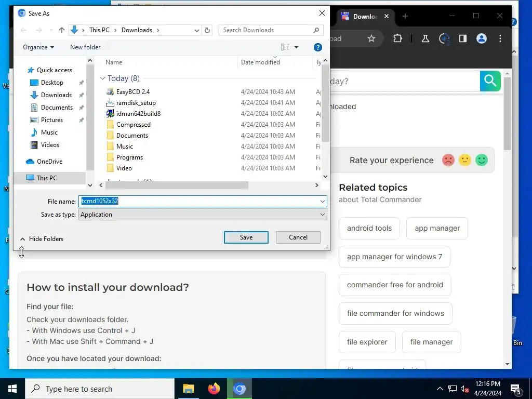Open recent locations dropdown arrow
This screenshot has height=399, width=532.
tap(51, 30)
